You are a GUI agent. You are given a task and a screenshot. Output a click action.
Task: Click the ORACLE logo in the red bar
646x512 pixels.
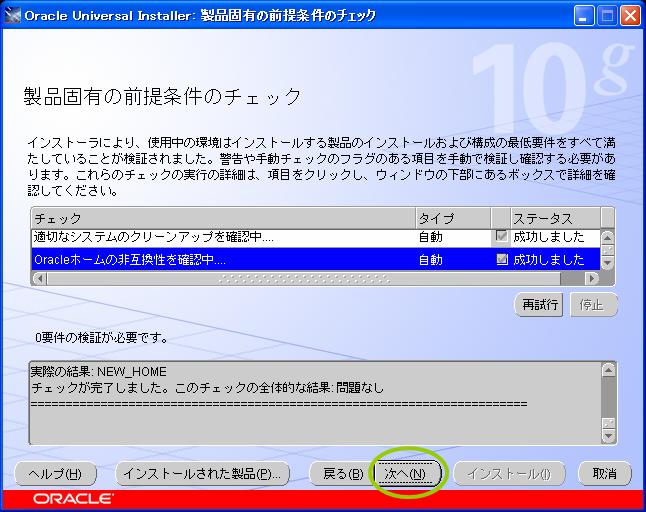pyautogui.click(x=73, y=499)
